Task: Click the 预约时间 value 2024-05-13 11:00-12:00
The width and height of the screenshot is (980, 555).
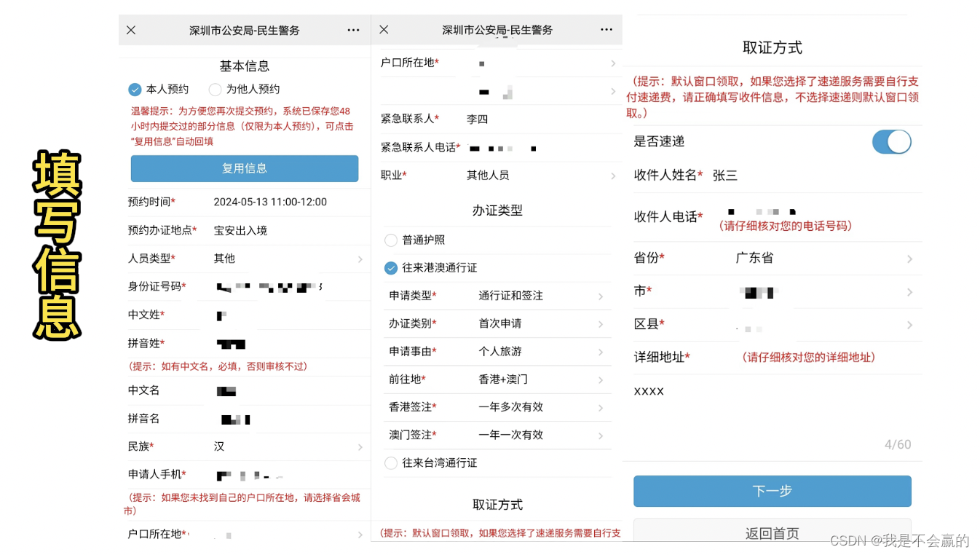Action: tap(270, 202)
